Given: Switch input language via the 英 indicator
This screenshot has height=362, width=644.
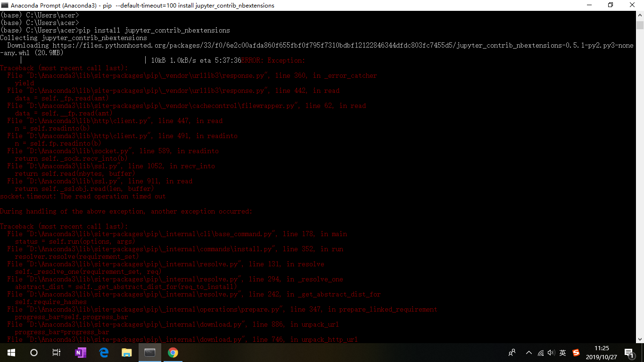Looking at the screenshot, I should (562, 353).
